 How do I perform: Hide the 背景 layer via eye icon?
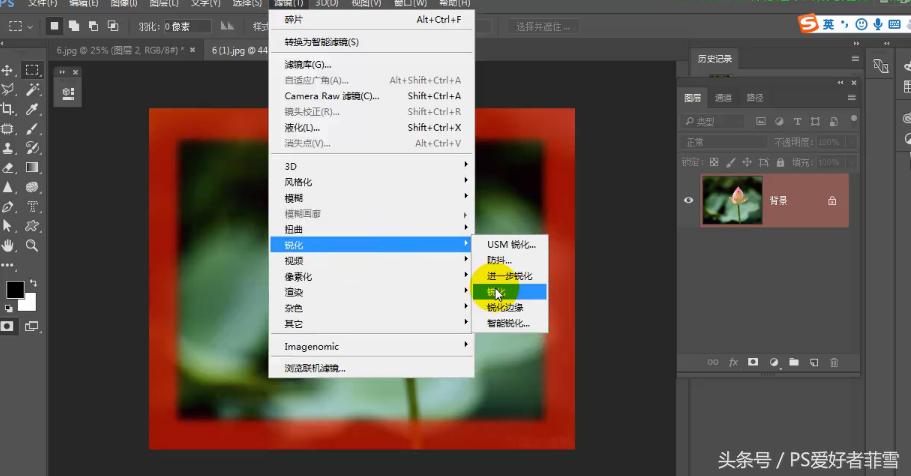click(x=688, y=201)
